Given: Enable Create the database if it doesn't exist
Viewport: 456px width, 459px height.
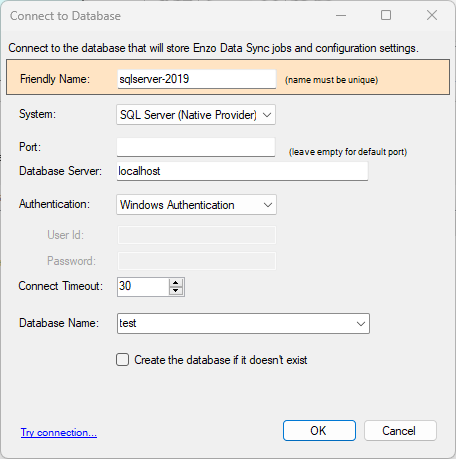Looking at the screenshot, I should pos(123,360).
